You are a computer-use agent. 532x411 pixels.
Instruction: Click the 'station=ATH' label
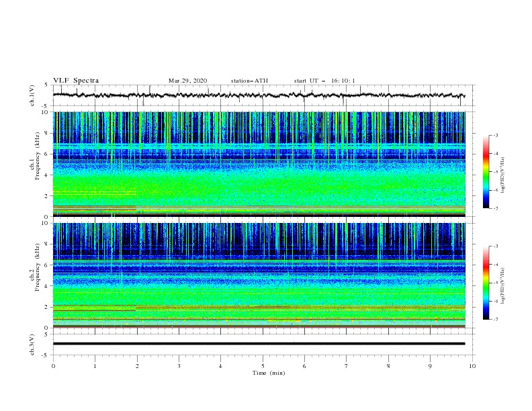[249, 81]
